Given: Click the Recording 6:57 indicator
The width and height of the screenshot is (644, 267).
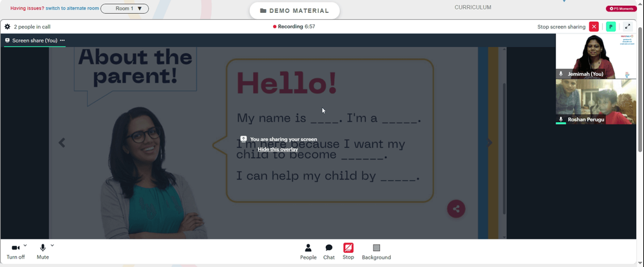Looking at the screenshot, I should [294, 26].
